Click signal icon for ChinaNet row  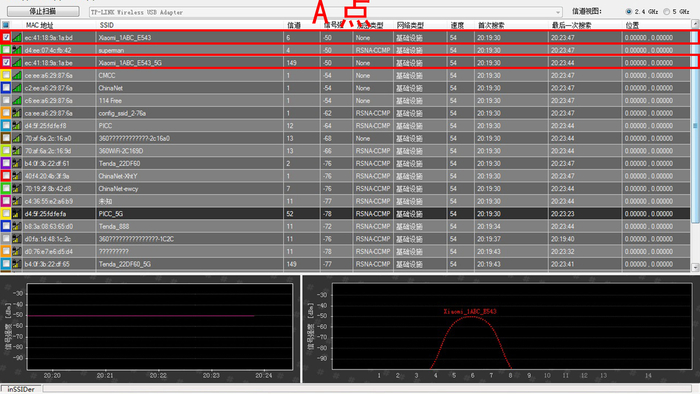click(17, 88)
